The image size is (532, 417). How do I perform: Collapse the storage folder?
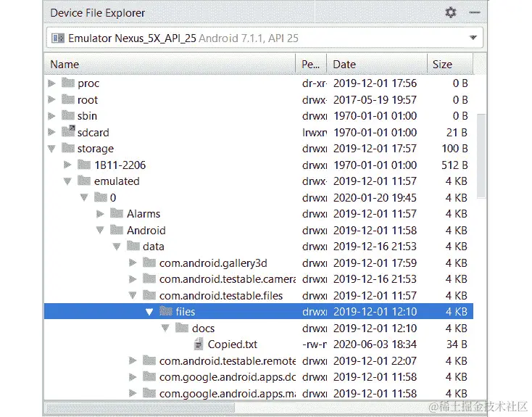51,149
